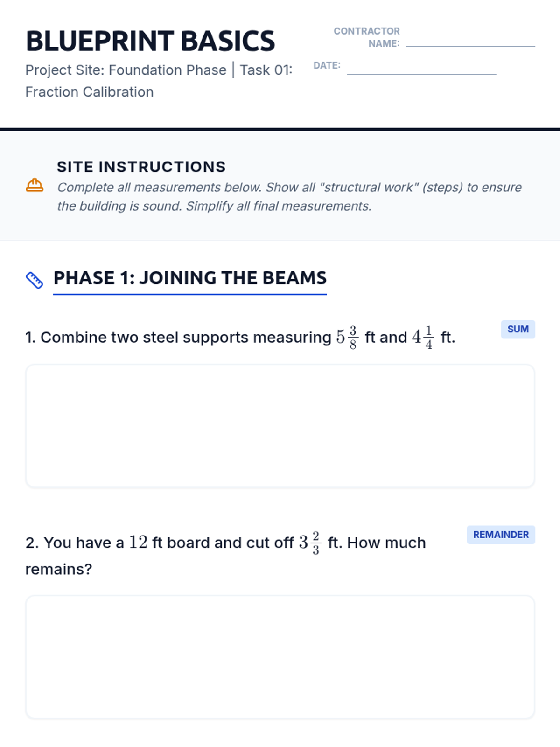The width and height of the screenshot is (560, 747).
Task: Click the mixed fraction 5 3/8 in question 1
Action: pos(348,337)
